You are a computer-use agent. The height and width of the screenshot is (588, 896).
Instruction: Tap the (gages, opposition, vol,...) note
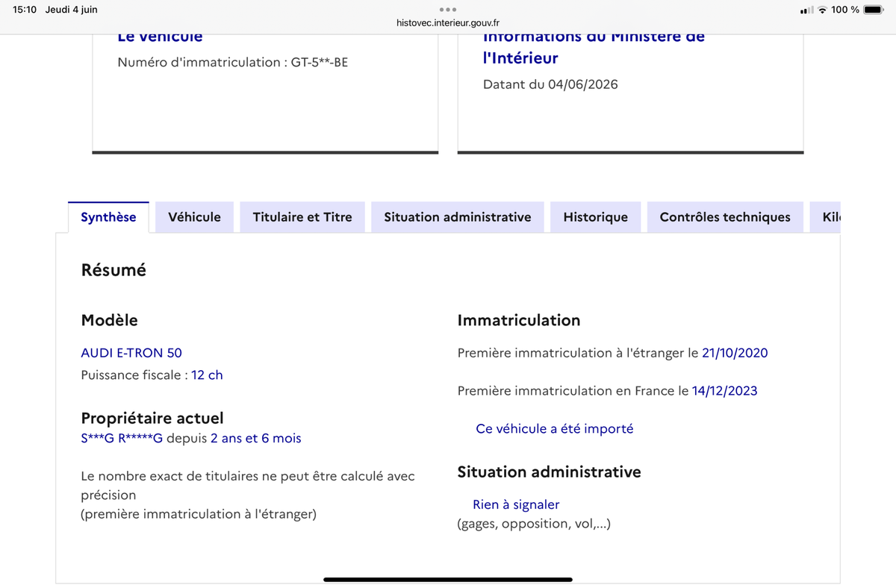(534, 524)
